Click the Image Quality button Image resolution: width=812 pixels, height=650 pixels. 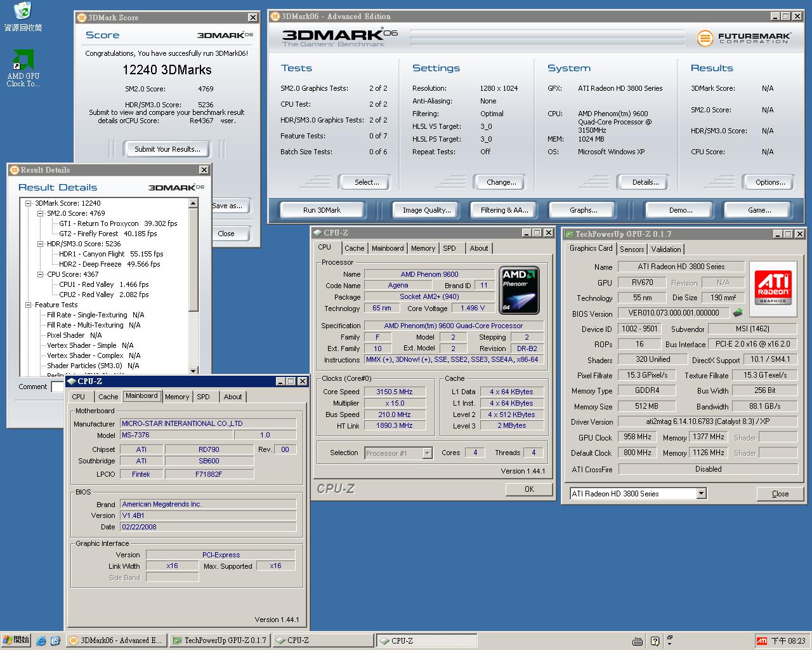(427, 210)
